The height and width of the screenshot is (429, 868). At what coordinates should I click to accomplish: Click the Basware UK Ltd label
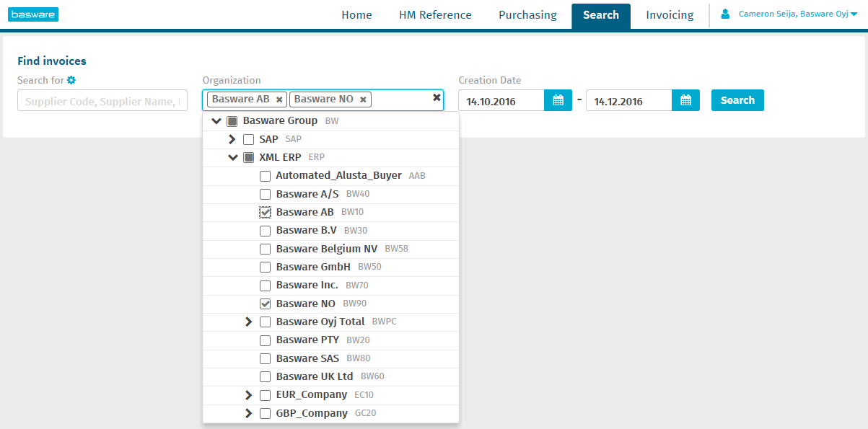pyautogui.click(x=315, y=376)
